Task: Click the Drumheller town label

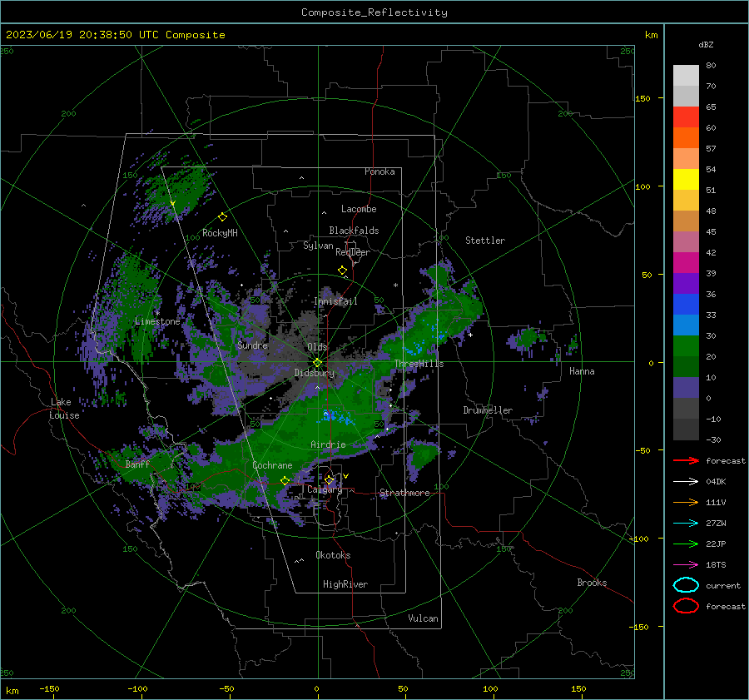Action: [x=488, y=410]
